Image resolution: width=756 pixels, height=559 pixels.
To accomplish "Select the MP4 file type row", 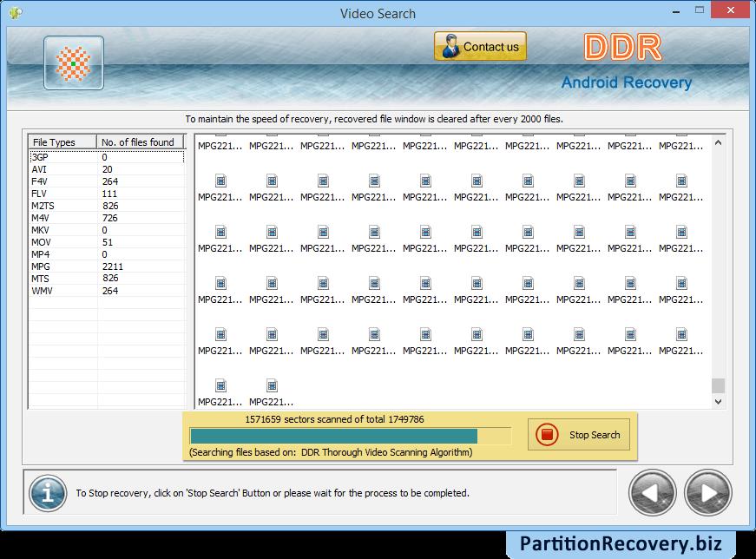I will (x=107, y=254).
